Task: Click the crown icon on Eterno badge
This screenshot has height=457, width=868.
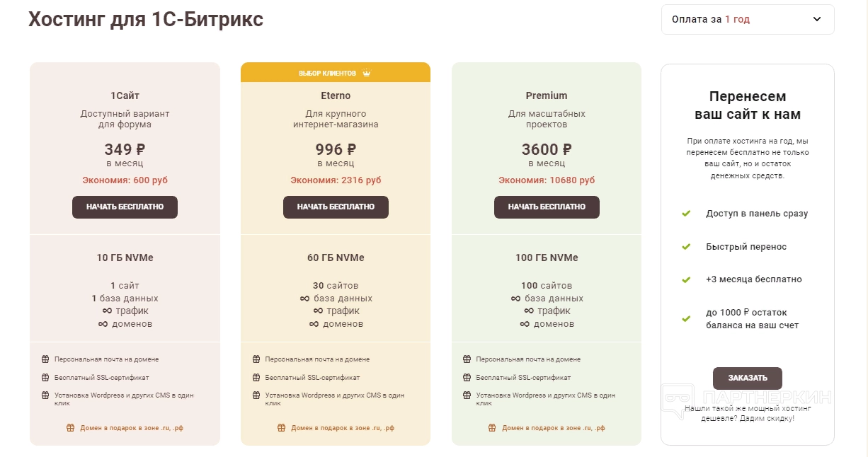Action: [x=366, y=73]
